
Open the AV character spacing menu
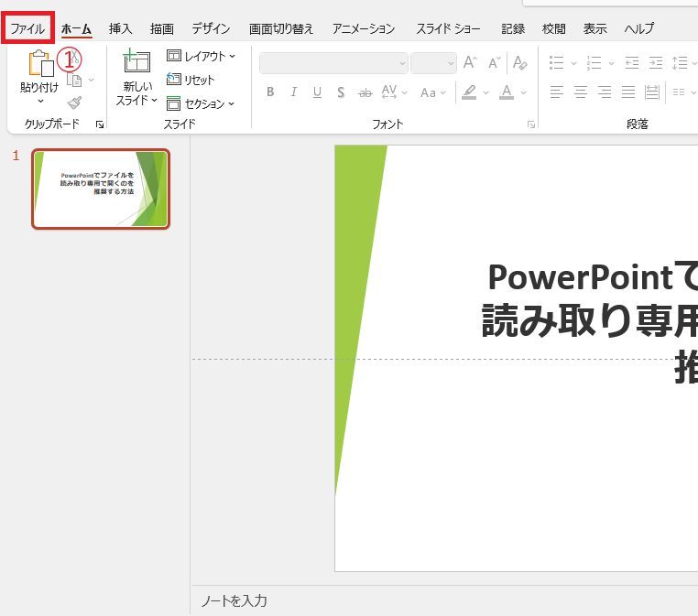[x=394, y=92]
